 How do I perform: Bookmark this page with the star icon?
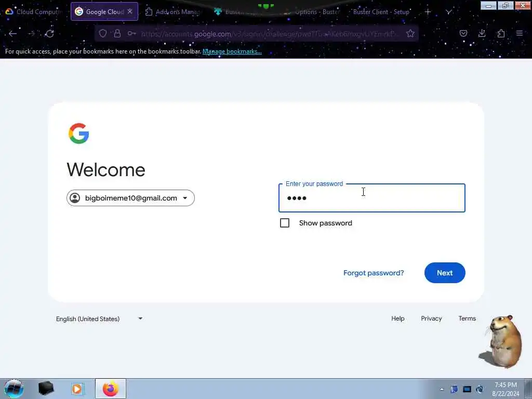pyautogui.click(x=410, y=34)
